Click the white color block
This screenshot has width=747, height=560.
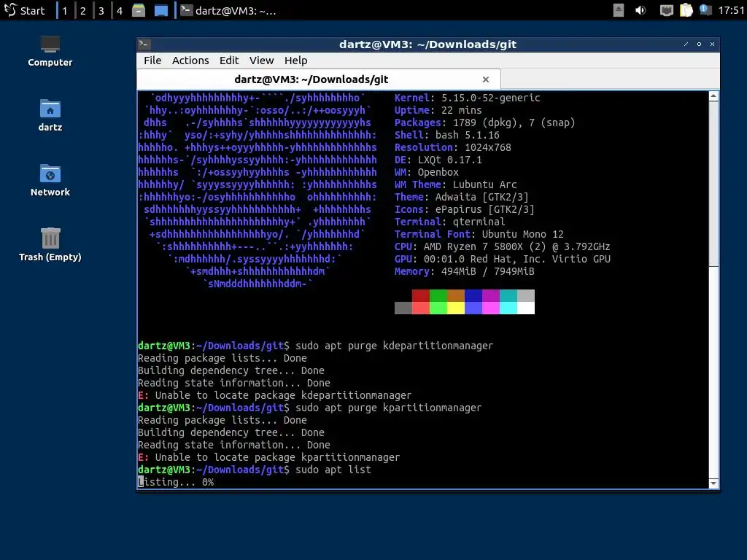pyautogui.click(x=526, y=308)
